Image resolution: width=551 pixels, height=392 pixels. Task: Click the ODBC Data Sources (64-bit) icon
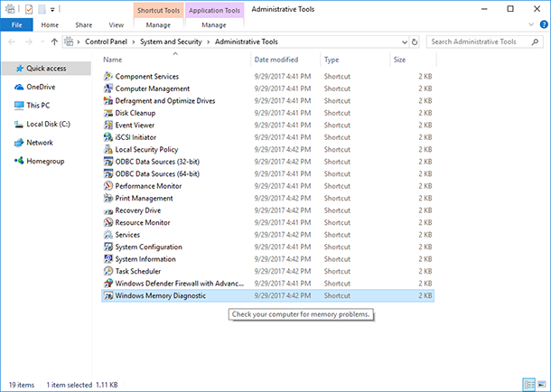click(108, 173)
